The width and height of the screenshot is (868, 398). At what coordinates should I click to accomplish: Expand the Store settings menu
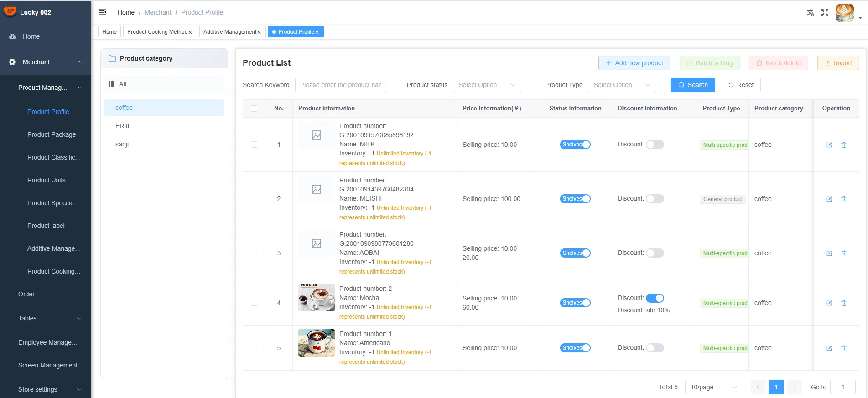(79, 389)
